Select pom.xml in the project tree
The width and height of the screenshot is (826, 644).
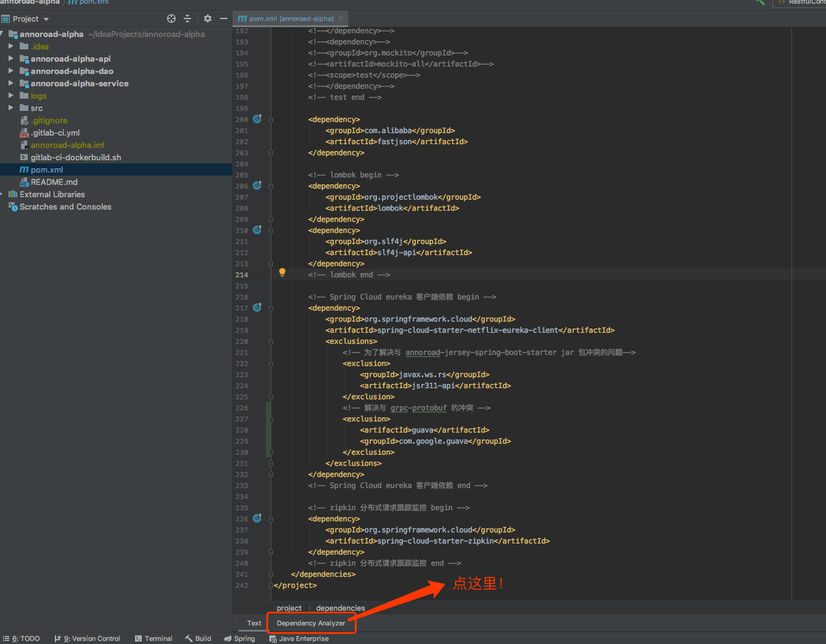(x=116, y=169)
